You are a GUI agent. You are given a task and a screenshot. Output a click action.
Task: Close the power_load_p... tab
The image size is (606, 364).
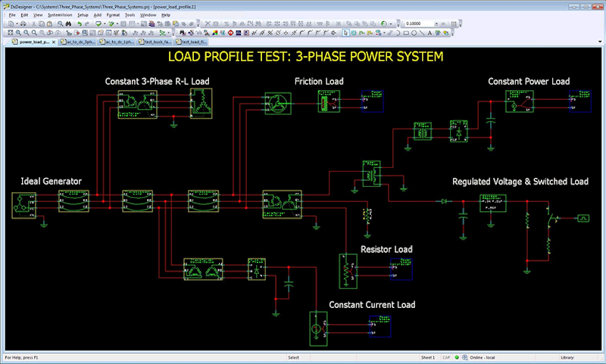click(53, 42)
